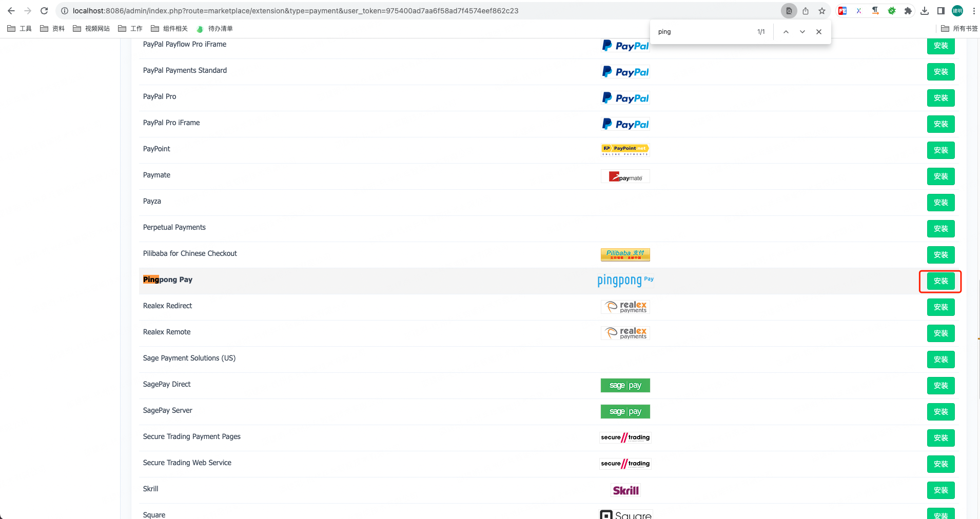Click the browser reload icon
980x519 pixels.
pyautogui.click(x=44, y=11)
